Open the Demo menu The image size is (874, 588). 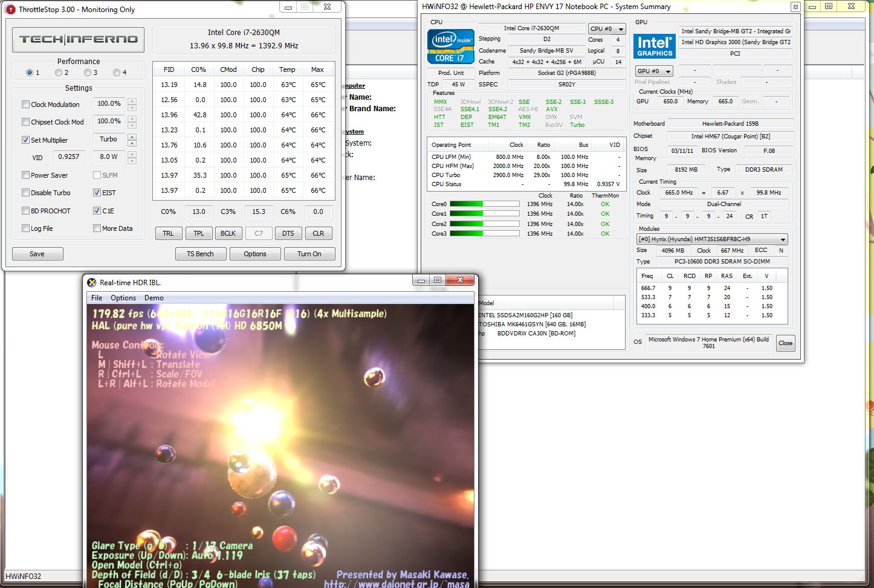(x=154, y=298)
